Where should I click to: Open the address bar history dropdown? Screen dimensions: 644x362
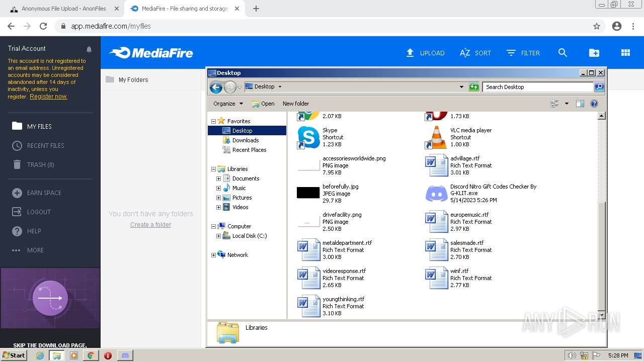point(461,87)
